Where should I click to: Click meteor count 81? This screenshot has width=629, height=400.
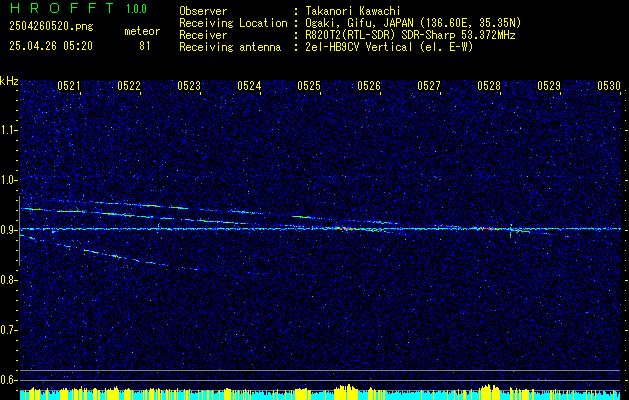[x=145, y=46]
